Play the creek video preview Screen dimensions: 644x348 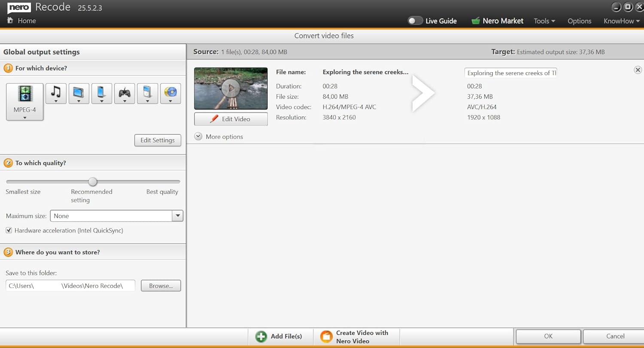(231, 89)
